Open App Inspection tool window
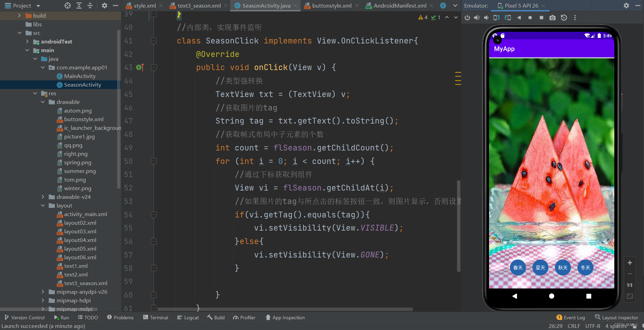Image resolution: width=644 pixels, height=330 pixels. [285, 318]
